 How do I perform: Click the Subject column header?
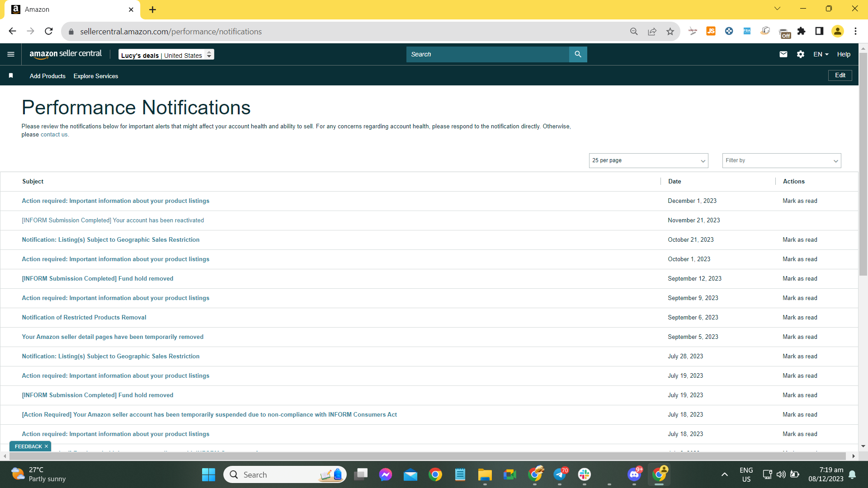[33, 181]
